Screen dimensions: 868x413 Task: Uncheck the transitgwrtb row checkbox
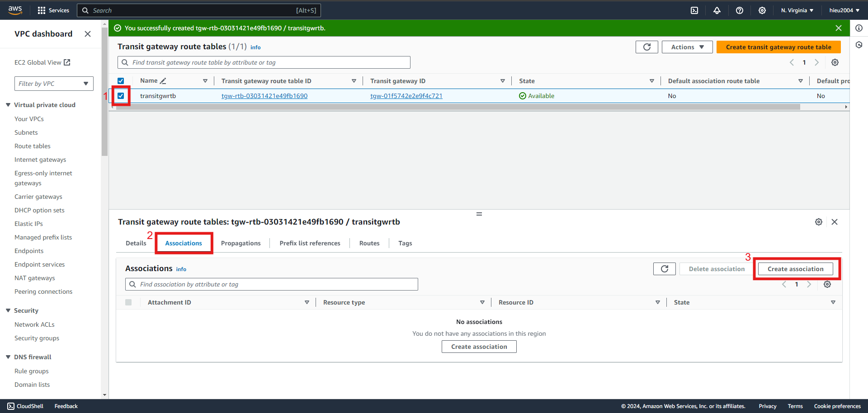tap(121, 96)
